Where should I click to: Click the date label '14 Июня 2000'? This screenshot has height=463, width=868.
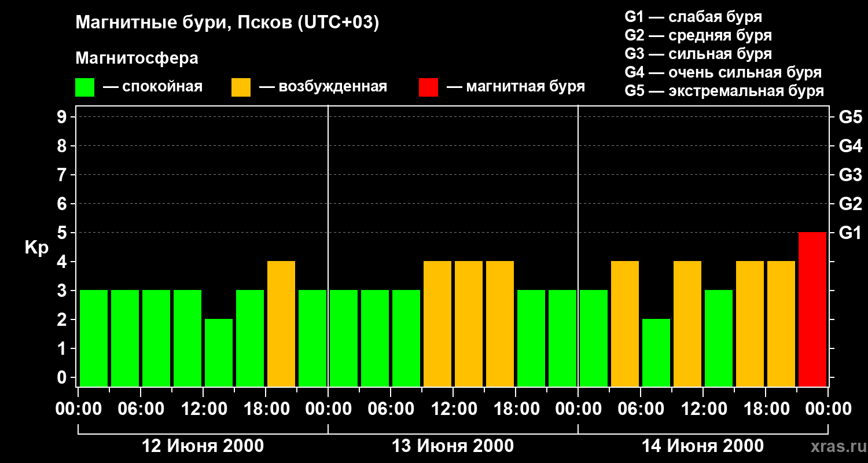pos(703,446)
